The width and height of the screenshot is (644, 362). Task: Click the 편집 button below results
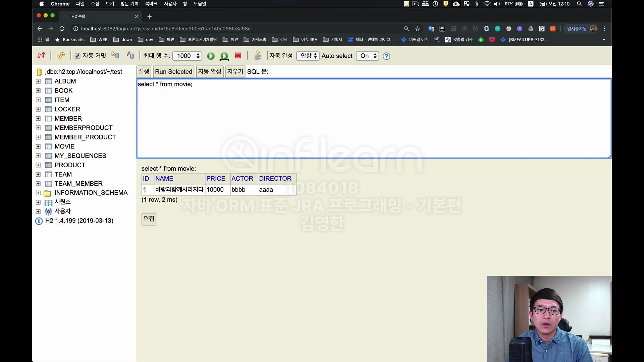click(x=149, y=219)
